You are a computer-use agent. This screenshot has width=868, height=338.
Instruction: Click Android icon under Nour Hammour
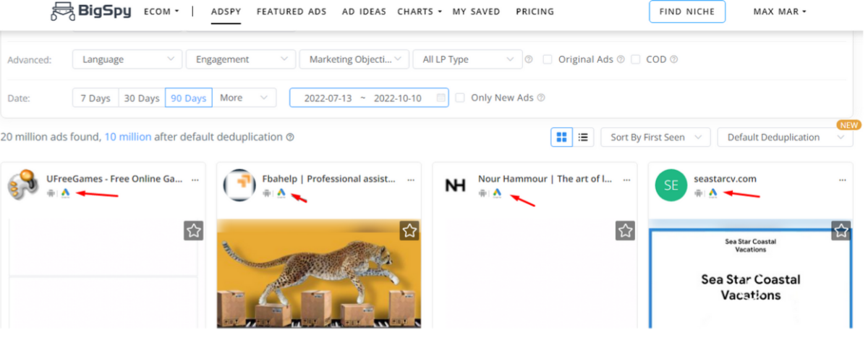[x=482, y=193]
